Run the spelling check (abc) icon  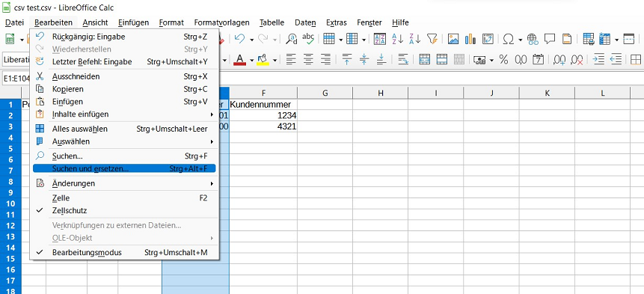tap(308, 39)
